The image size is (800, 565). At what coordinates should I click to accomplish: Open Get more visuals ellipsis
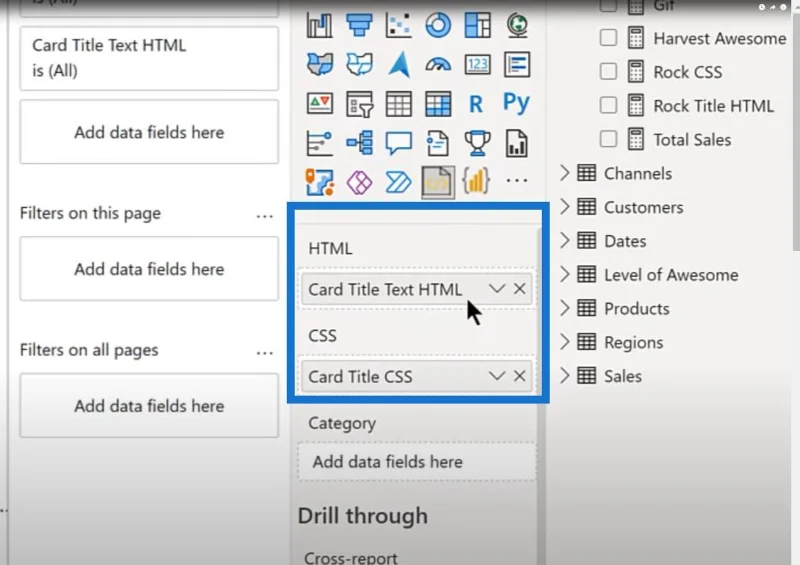tap(517, 180)
